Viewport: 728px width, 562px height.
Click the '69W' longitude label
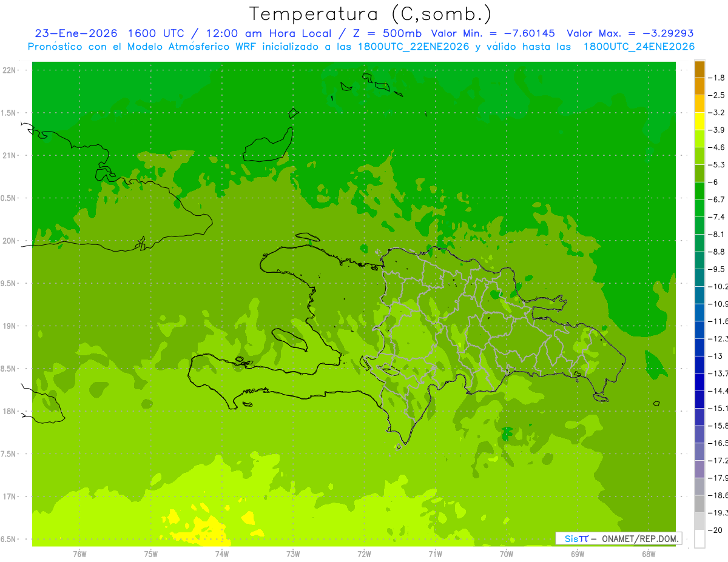[578, 554]
